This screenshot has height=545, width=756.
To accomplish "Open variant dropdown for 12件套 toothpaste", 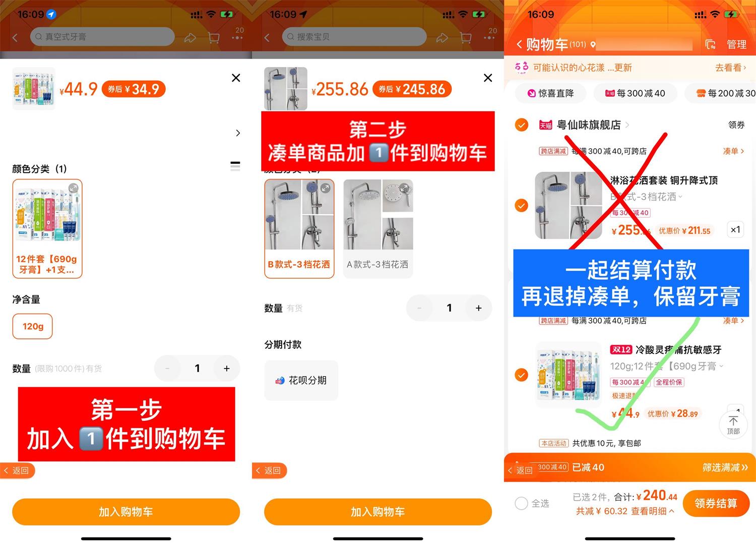I will click(x=667, y=366).
